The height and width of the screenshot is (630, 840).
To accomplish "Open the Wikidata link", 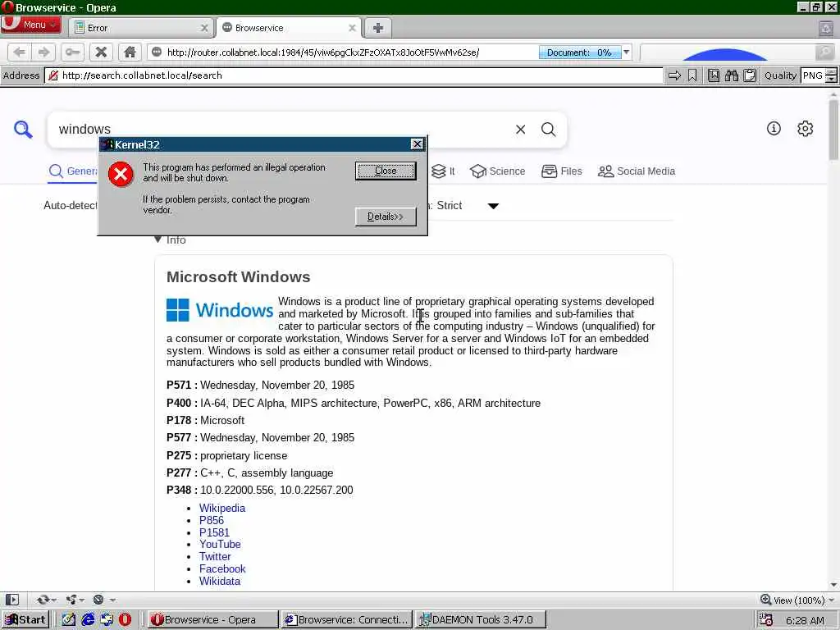I will point(220,582).
